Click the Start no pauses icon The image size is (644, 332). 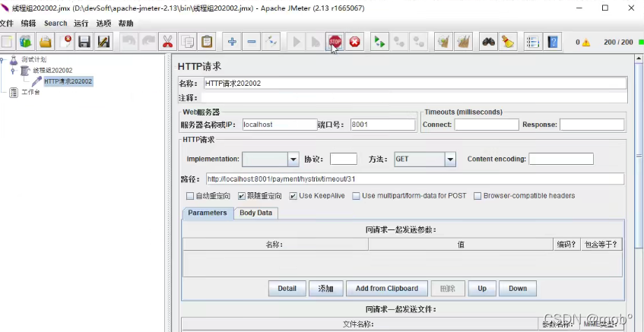pos(316,42)
